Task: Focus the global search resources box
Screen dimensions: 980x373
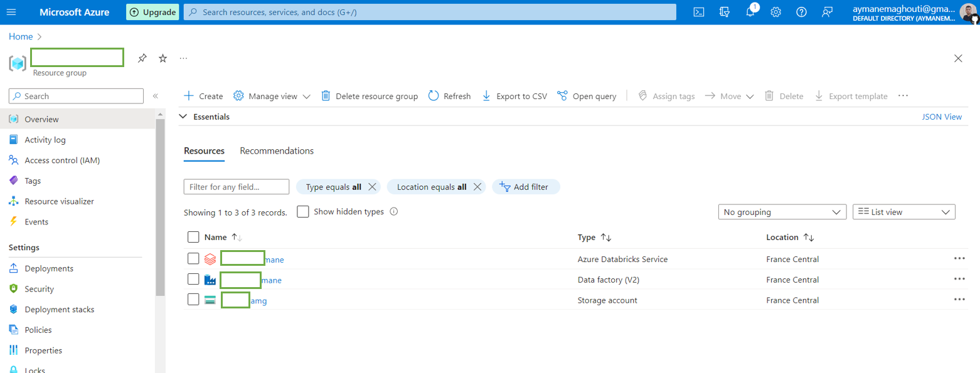Action: 430,12
